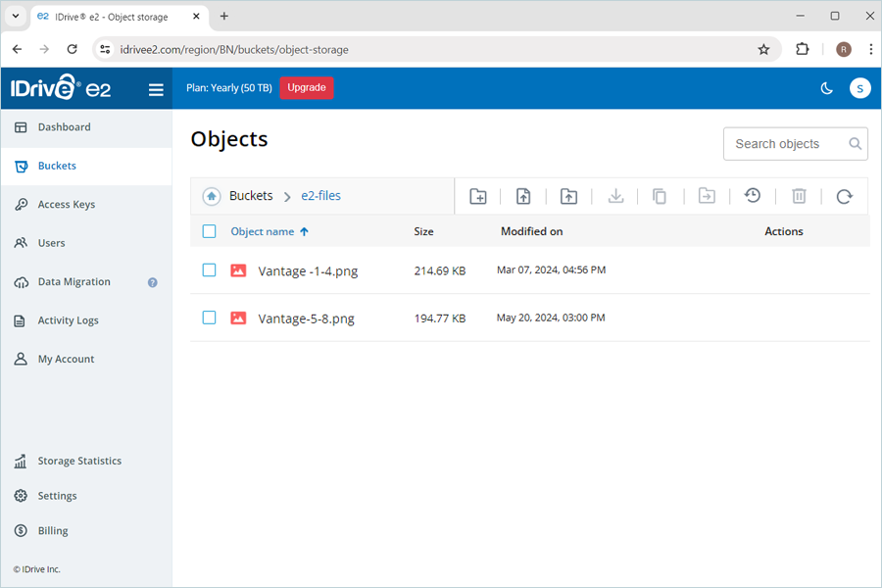Click the trash delete icon
This screenshot has height=588, width=882.
(799, 196)
